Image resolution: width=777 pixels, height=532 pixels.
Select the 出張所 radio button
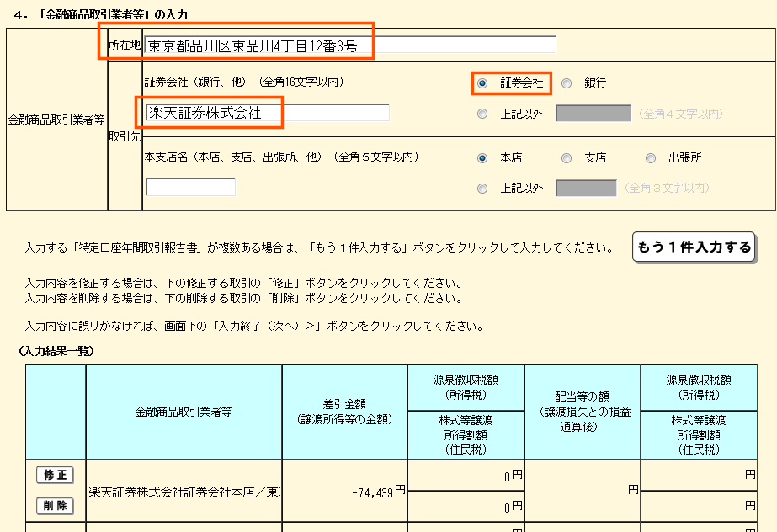point(650,158)
